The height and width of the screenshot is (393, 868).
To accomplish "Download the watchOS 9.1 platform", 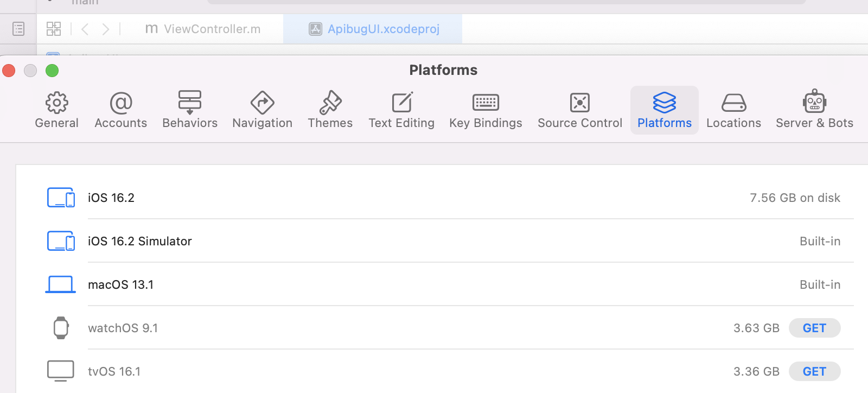I will pyautogui.click(x=814, y=328).
